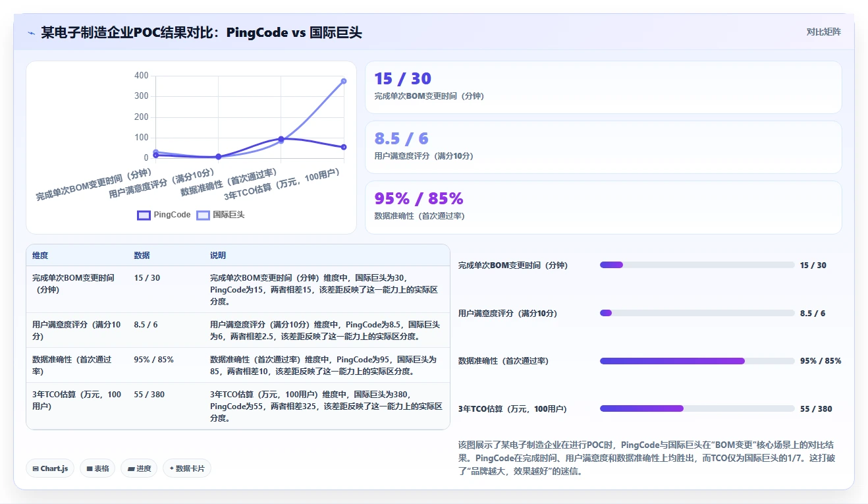Viewport: 868px width, 504px height.
Task: Click the 说明 table column header
Action: pyautogui.click(x=218, y=256)
